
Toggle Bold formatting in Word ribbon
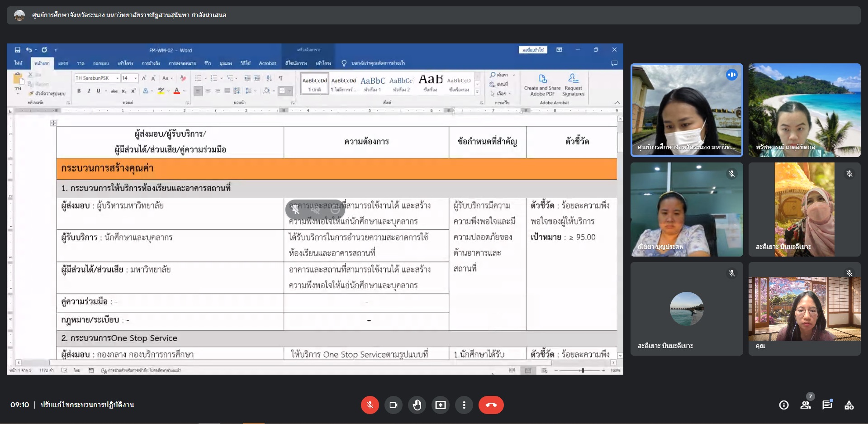coord(79,91)
